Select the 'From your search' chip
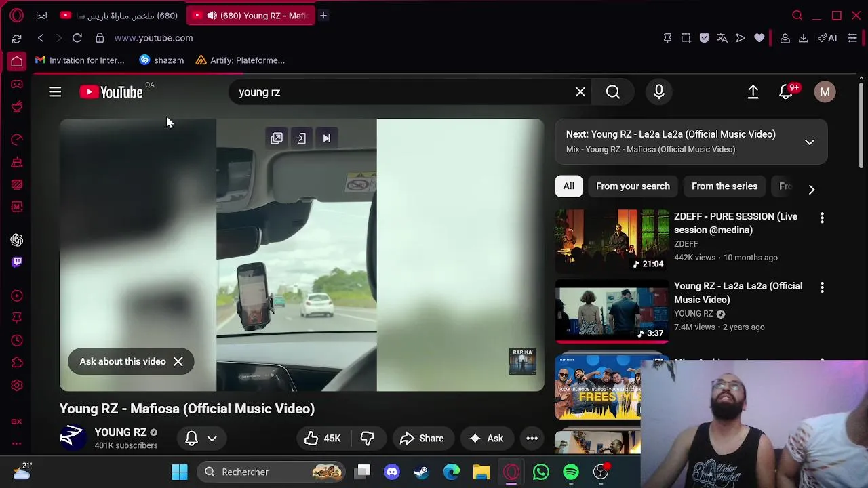 pos(633,186)
